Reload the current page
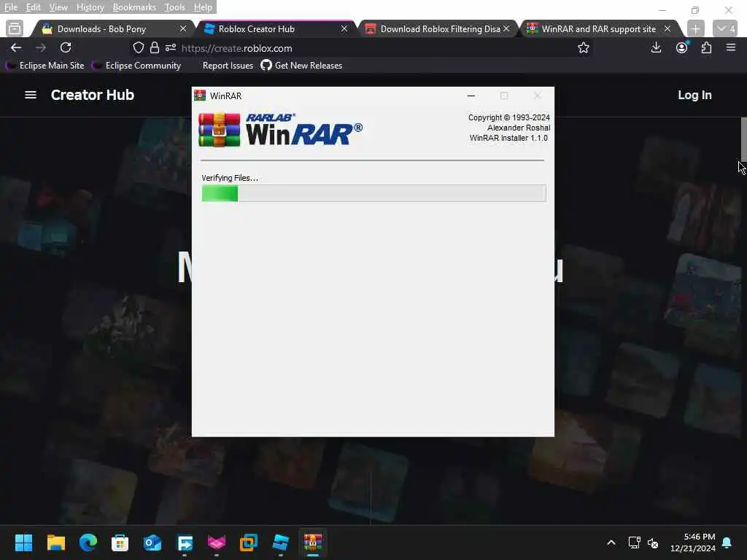Viewport: 747px width, 560px height. pos(66,47)
